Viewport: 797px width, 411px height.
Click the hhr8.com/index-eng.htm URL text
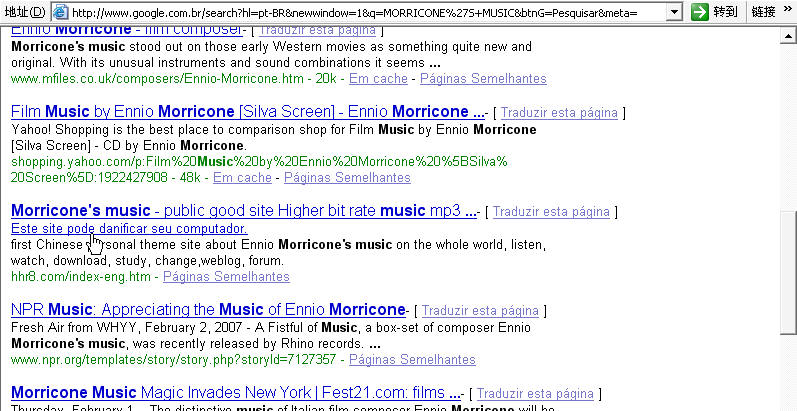[x=81, y=277]
